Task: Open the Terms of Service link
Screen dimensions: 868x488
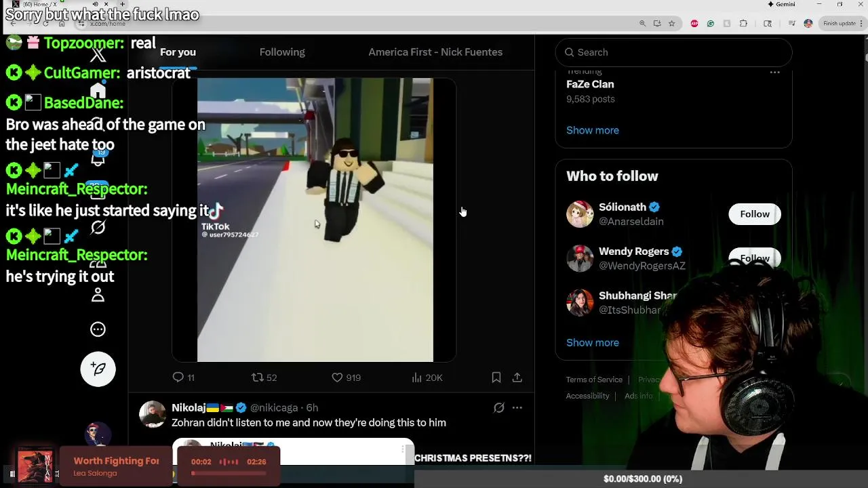Action: coord(594,380)
